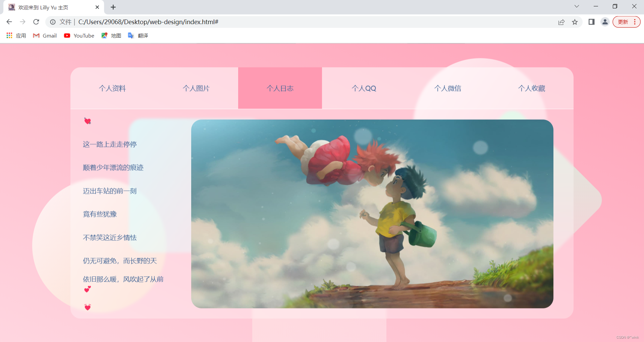This screenshot has width=644, height=342.
Task: Click the site info icon in address bar
Action: click(x=53, y=22)
